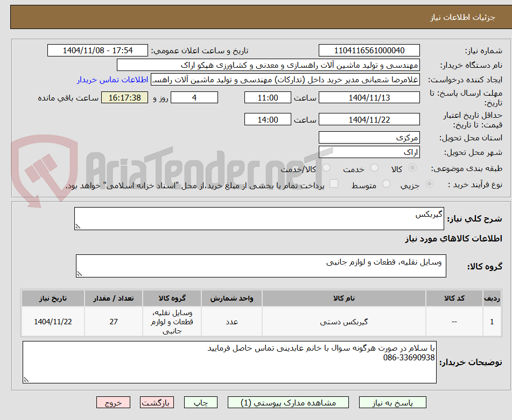Click the row number cell 1
The width and height of the screenshot is (512, 420).
coord(492,322)
